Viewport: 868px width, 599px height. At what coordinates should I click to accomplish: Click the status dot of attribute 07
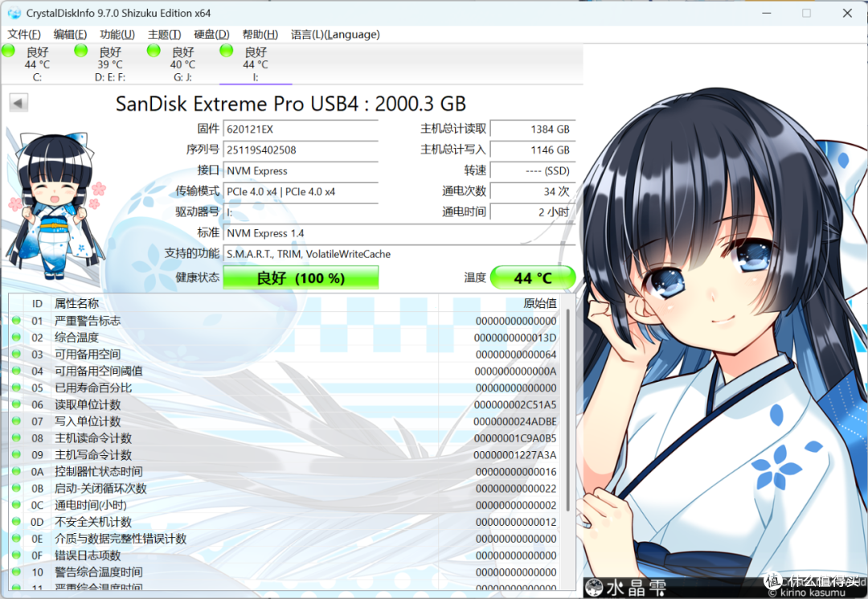coord(16,421)
